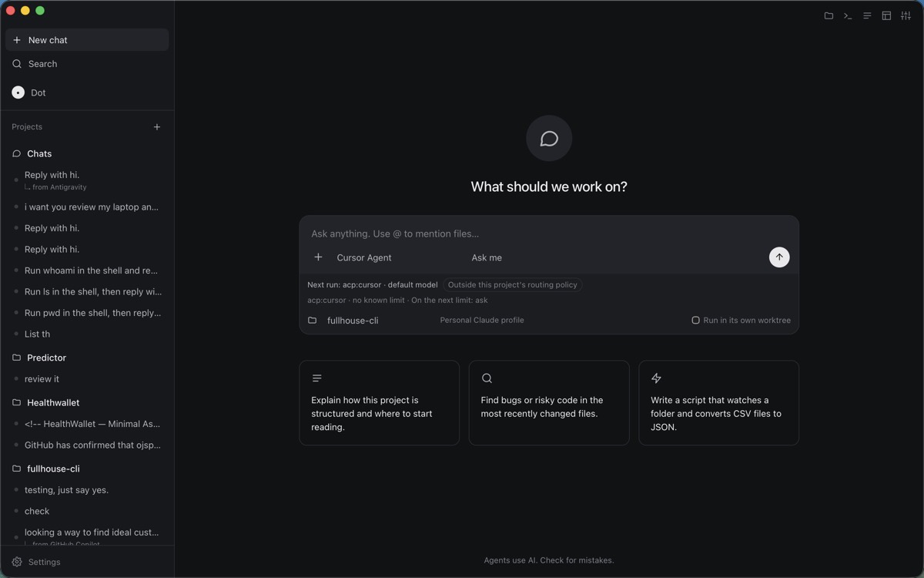Choose the fullhouse-cli project in composer

tap(353, 321)
